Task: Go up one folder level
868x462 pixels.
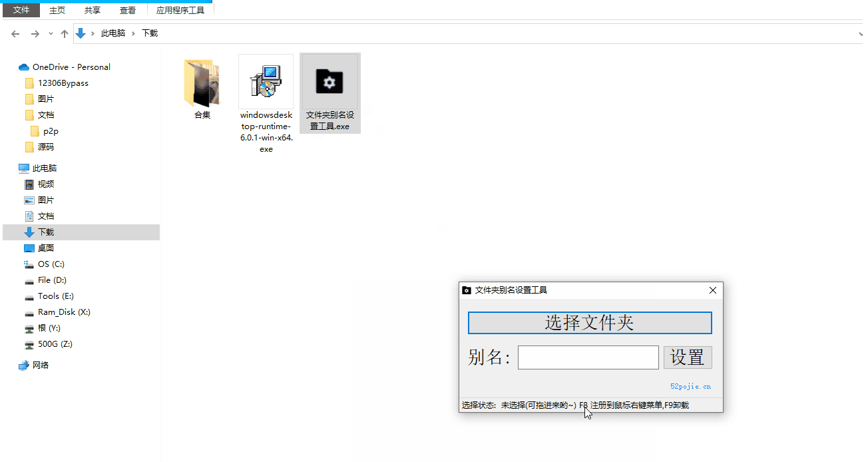Action: [x=65, y=33]
